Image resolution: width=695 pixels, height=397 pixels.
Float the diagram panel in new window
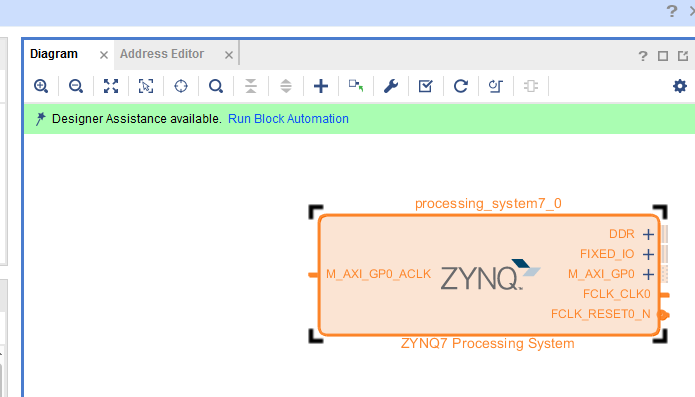pos(683,56)
